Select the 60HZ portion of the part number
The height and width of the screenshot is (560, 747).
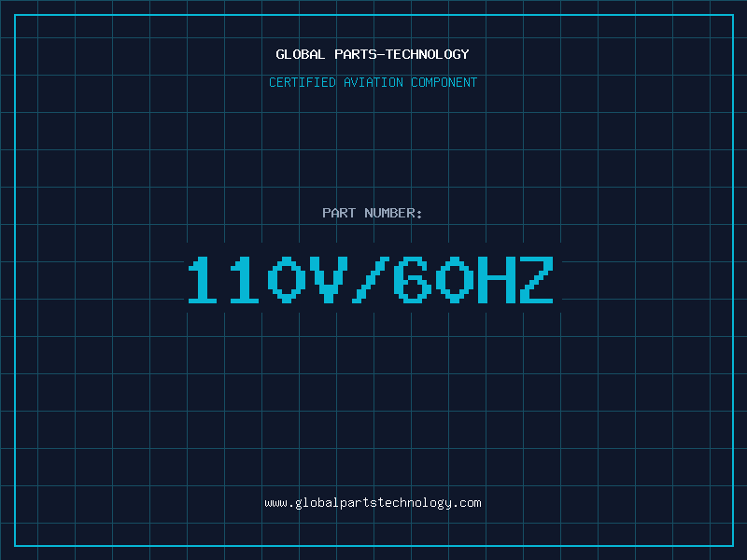(473, 280)
